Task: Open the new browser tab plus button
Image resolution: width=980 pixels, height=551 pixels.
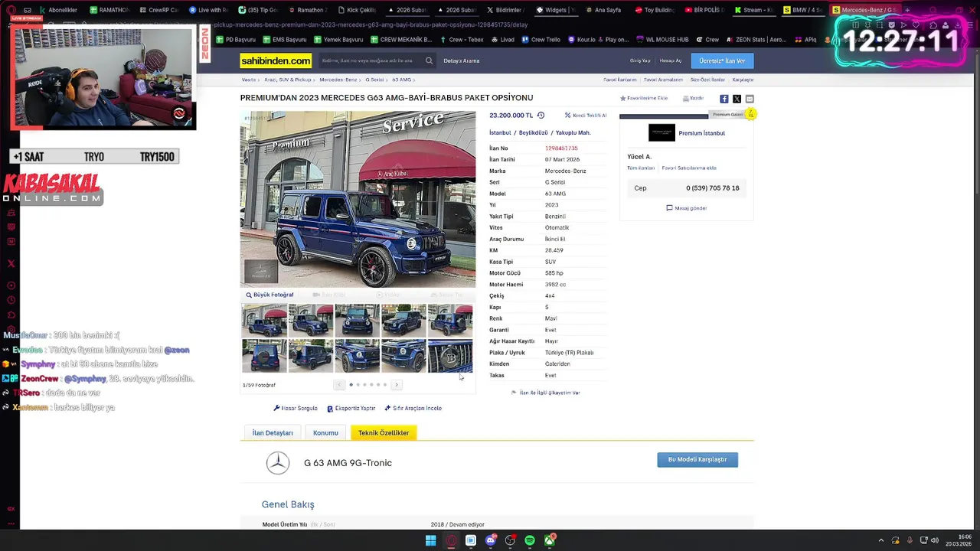Action: [x=907, y=10]
